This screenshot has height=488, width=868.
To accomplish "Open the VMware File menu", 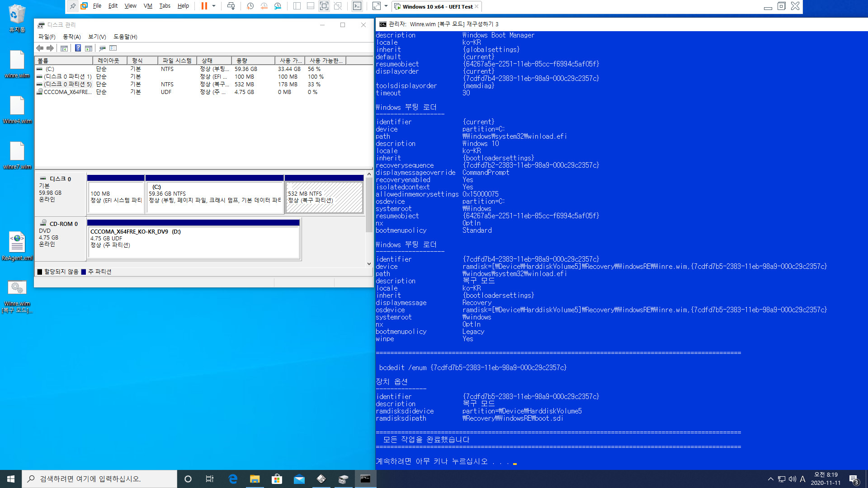I will pyautogui.click(x=97, y=6).
